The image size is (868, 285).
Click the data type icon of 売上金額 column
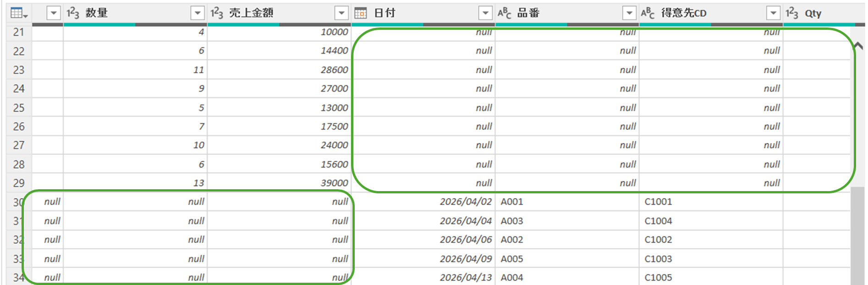(x=217, y=13)
